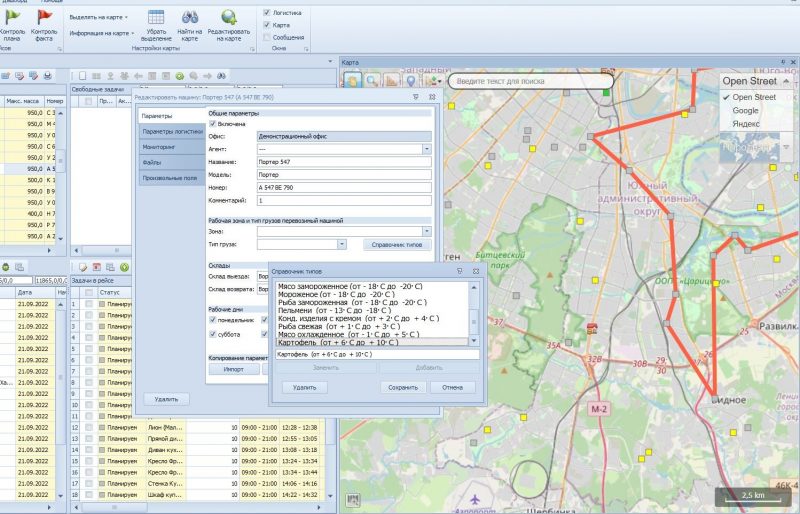Click the ruler measure tool on map toolbar

tap(391, 81)
